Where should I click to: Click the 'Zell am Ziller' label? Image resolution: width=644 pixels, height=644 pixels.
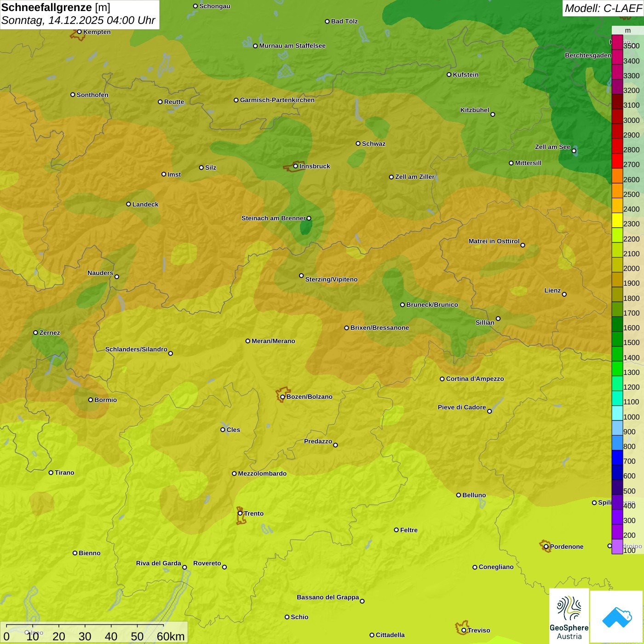[415, 177]
